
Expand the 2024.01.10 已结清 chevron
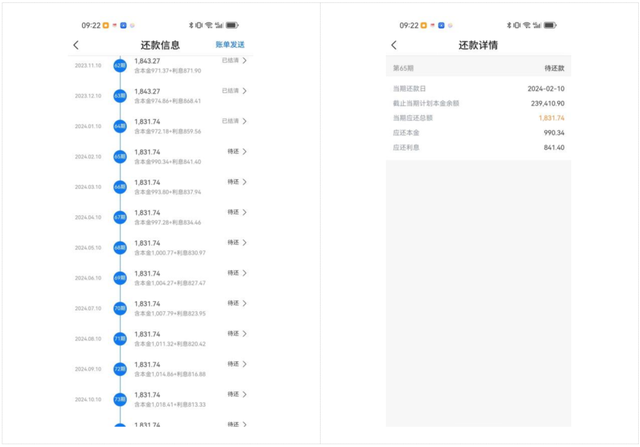coord(244,121)
